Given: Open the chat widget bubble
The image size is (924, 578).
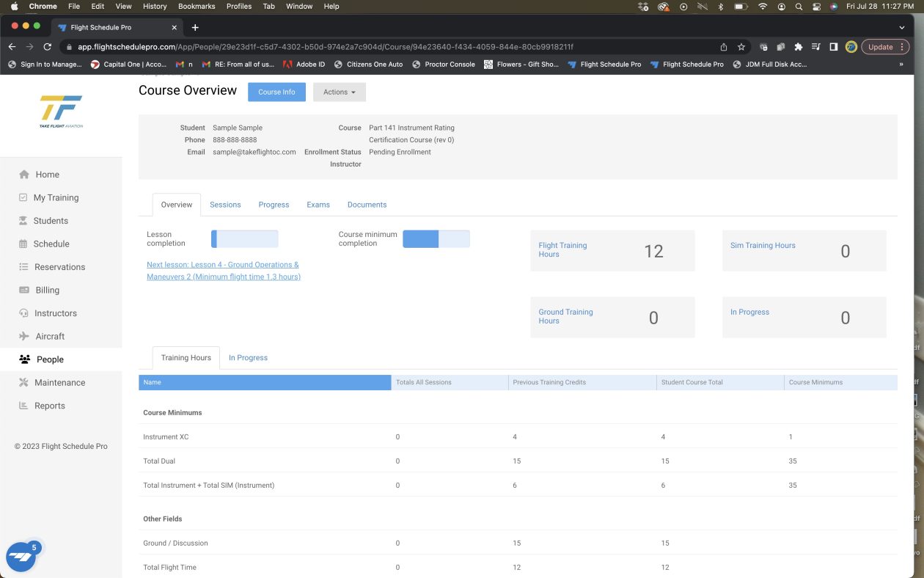Looking at the screenshot, I should [x=21, y=557].
